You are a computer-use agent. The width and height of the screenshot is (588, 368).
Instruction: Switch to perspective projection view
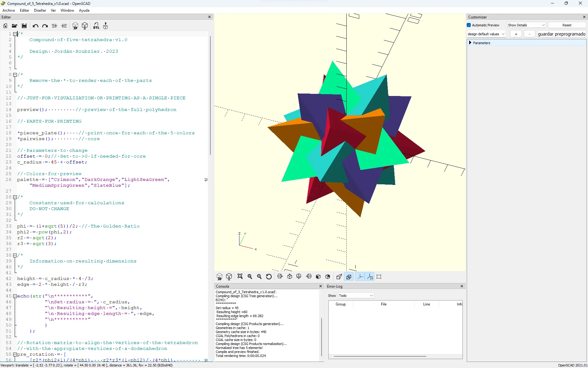(339, 277)
